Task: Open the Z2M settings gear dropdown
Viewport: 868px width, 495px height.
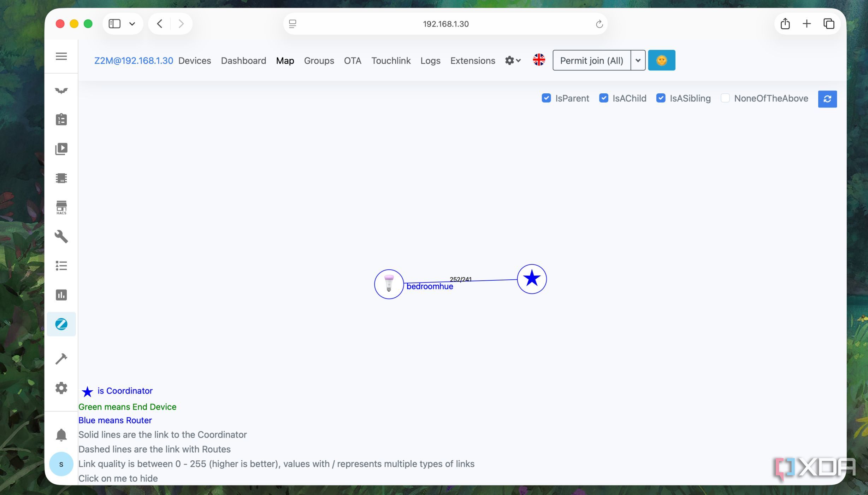Action: 513,60
